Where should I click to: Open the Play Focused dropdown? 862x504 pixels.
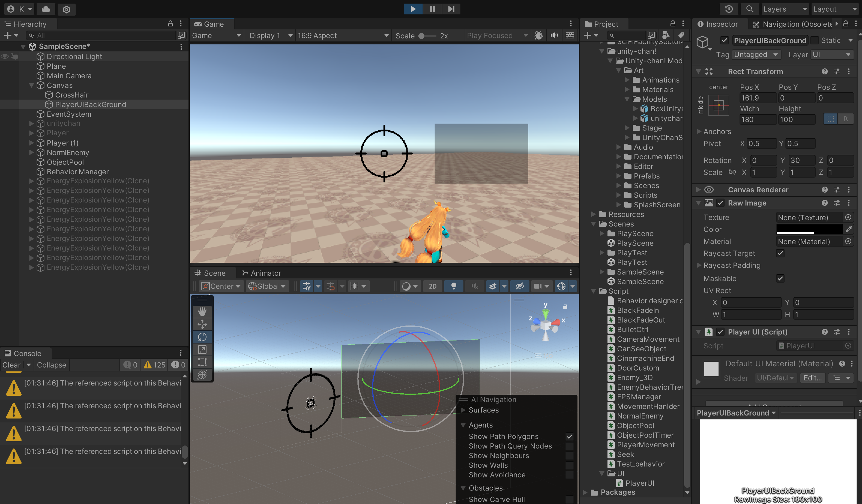pos(497,36)
